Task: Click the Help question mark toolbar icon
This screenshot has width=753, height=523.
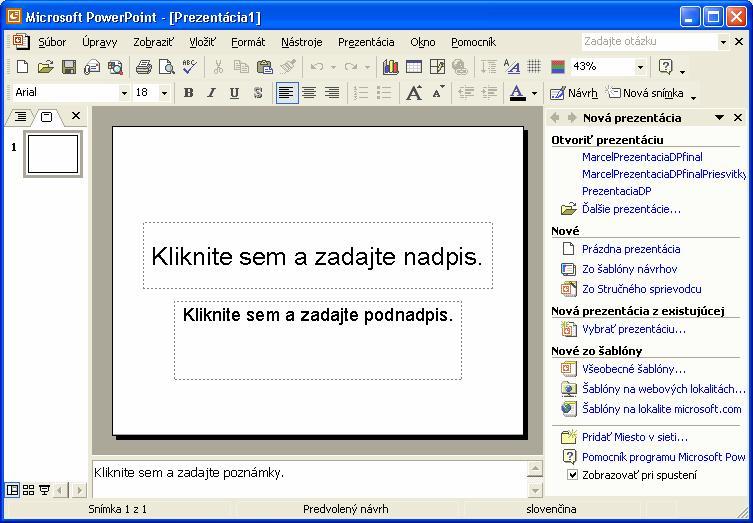Action: coord(665,67)
